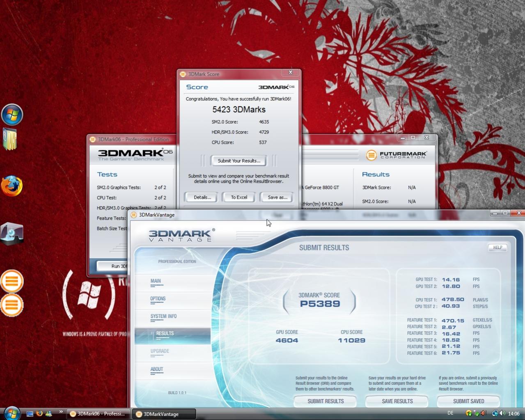Close the 3DMark Score dialog
Screen dimensions: 525x420
(x=291, y=72)
